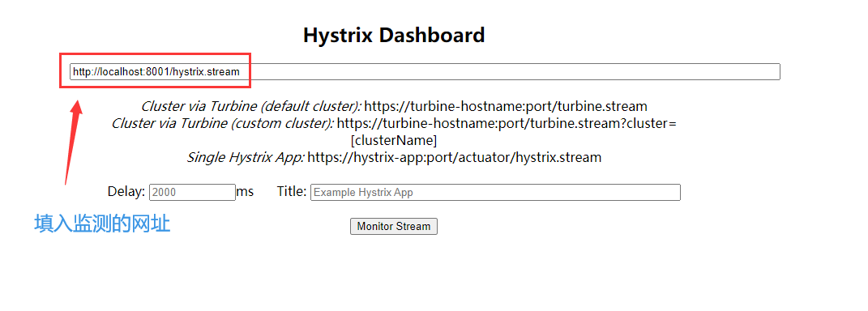Click the Monitor Stream button
The image size is (868, 311).
tap(394, 226)
